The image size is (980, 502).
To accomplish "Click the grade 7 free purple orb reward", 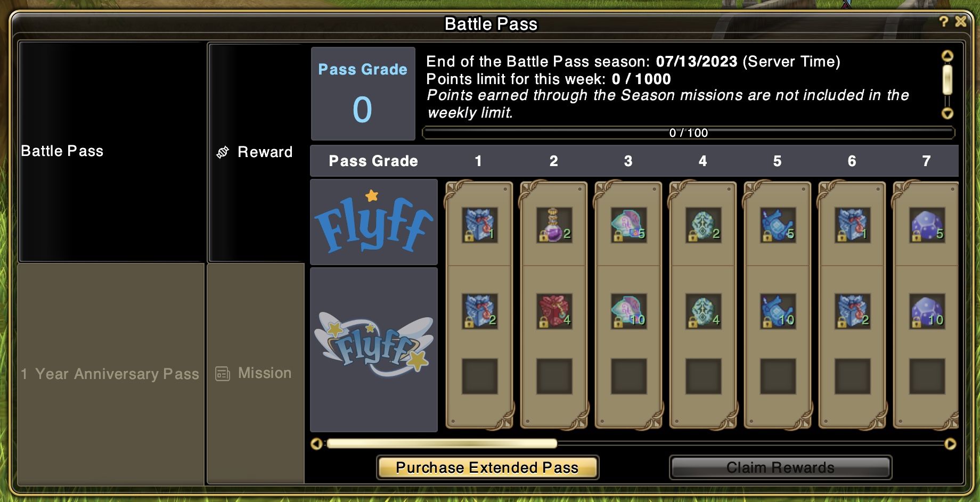I will pyautogui.click(x=927, y=225).
